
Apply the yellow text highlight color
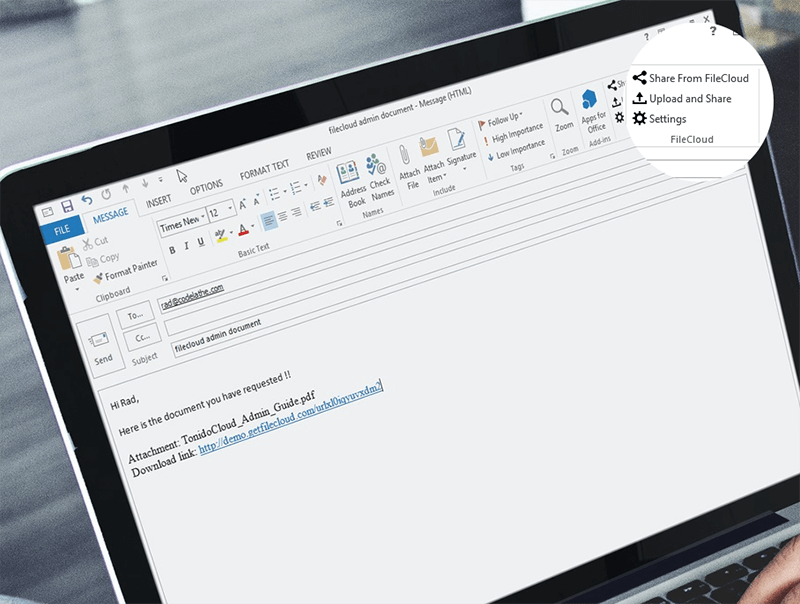tap(220, 236)
